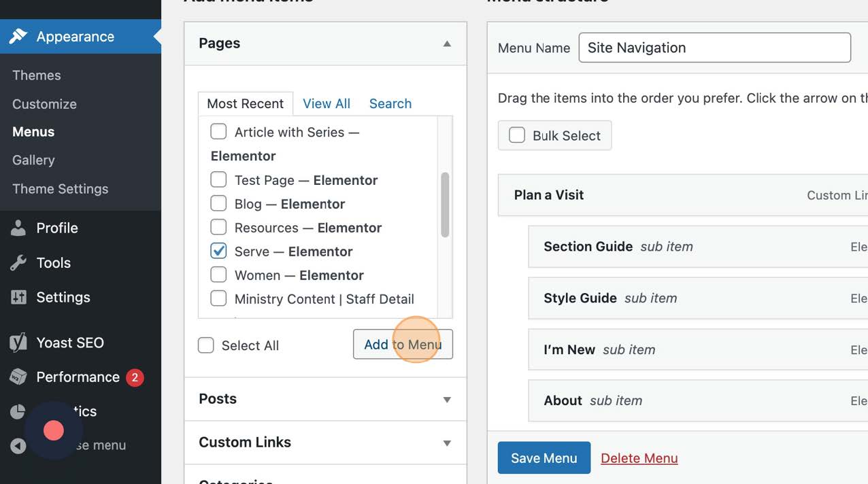Click the Tools wrench icon
This screenshot has width=868, height=484.
(x=18, y=262)
